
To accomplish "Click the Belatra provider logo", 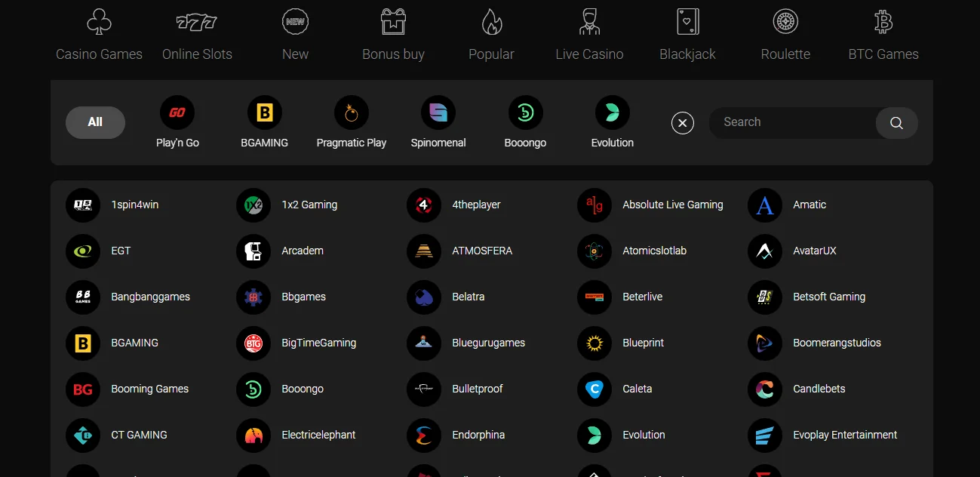I will (x=424, y=297).
